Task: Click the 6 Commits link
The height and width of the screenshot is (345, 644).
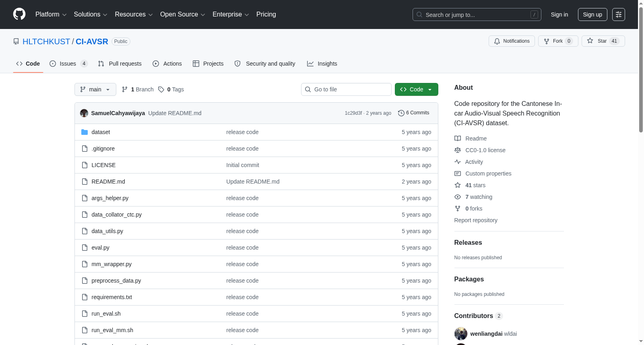Action: [x=413, y=113]
